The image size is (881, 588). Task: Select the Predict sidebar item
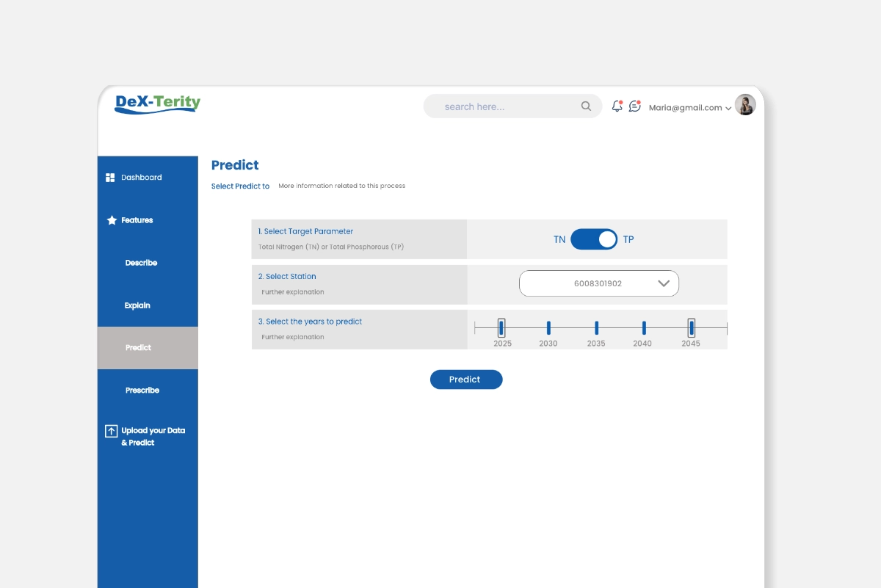[x=148, y=348]
